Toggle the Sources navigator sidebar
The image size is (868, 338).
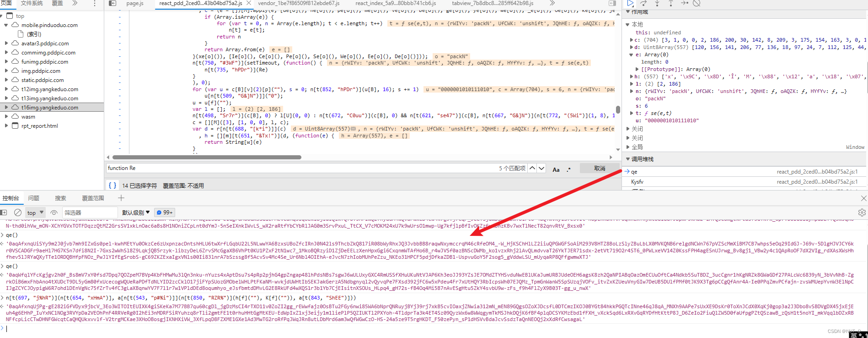113,3
